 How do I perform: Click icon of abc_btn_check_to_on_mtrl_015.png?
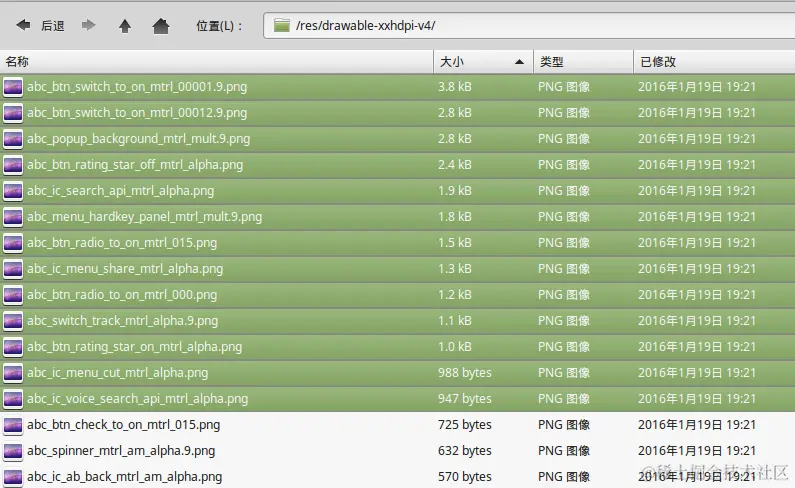[13, 425]
